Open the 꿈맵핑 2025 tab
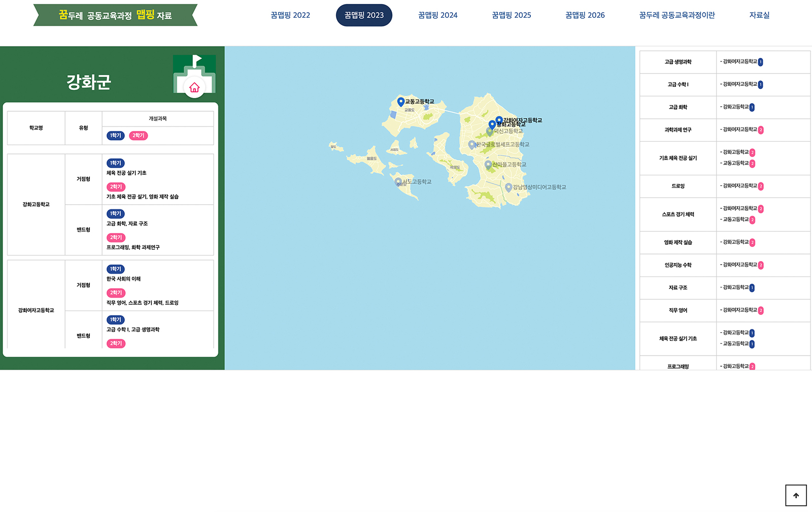This screenshot has height=512, width=812. tap(512, 15)
